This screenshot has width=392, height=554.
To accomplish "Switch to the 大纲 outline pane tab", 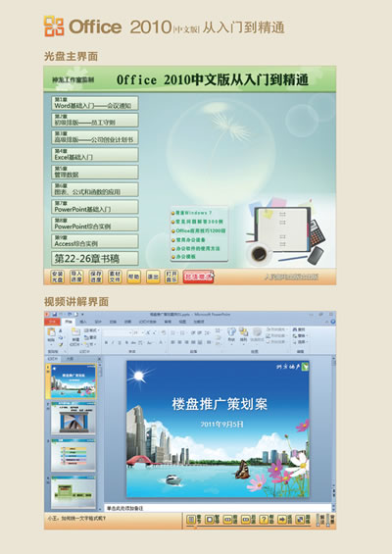I will [70, 359].
